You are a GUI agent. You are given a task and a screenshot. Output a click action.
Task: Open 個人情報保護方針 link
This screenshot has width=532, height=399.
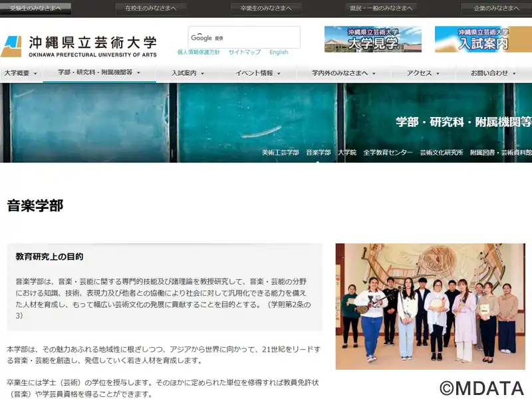[198, 53]
